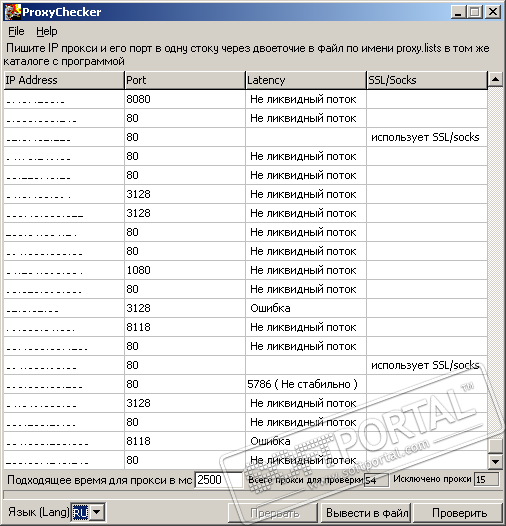Click the Проверить button

(x=459, y=513)
